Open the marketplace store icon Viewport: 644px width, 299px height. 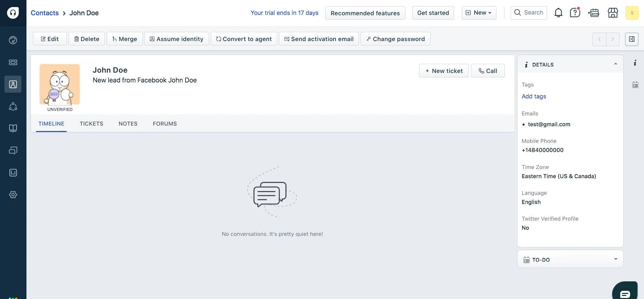tap(613, 13)
